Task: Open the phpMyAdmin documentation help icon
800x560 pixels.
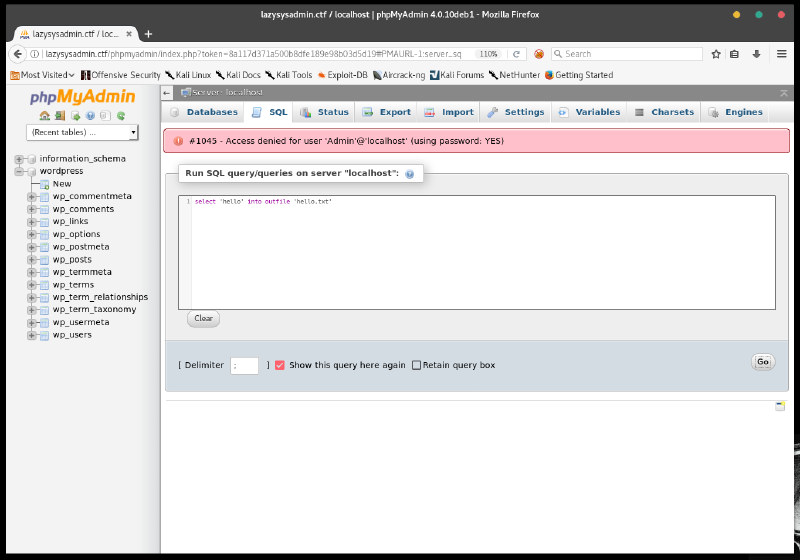Action: tap(90, 116)
